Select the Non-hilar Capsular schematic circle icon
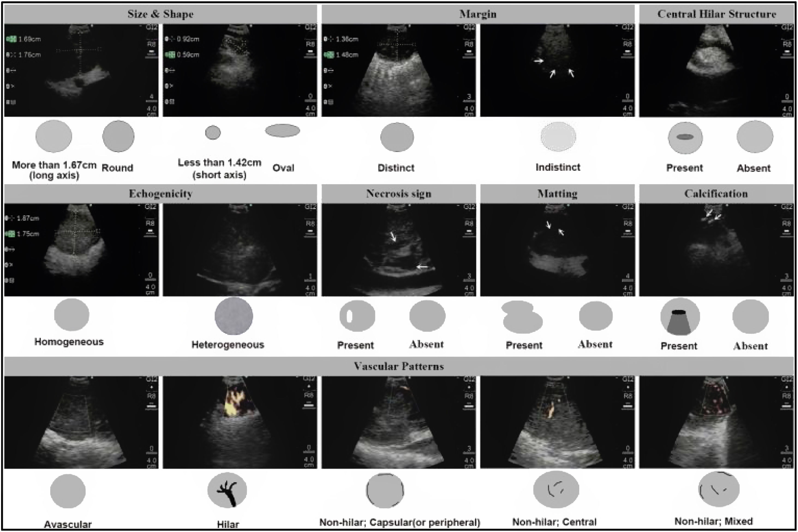 [385, 490]
